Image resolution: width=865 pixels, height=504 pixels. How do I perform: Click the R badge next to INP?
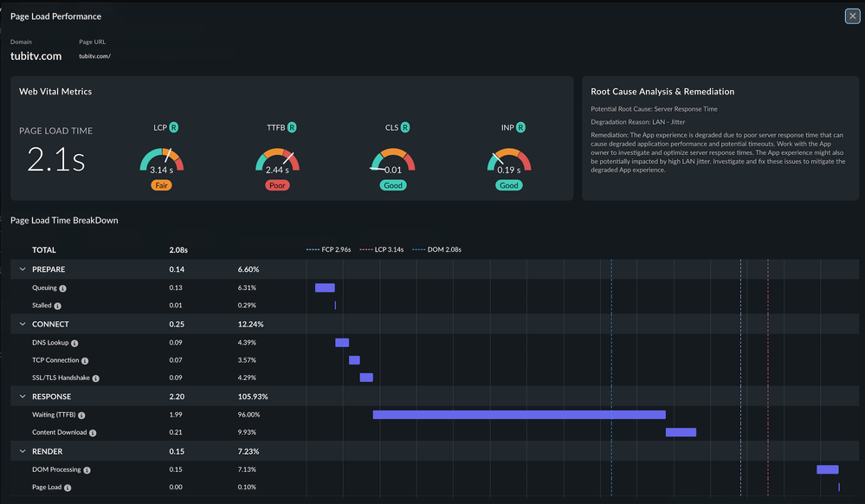tap(520, 127)
